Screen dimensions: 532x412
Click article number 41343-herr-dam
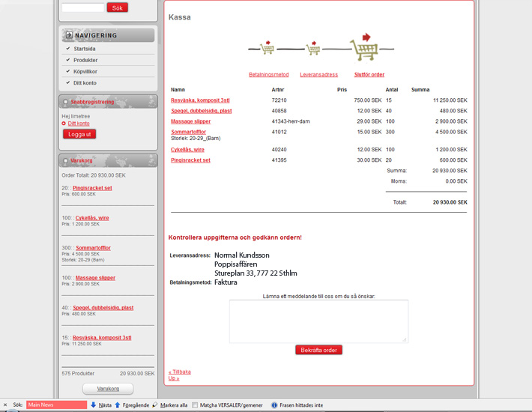pyautogui.click(x=291, y=121)
